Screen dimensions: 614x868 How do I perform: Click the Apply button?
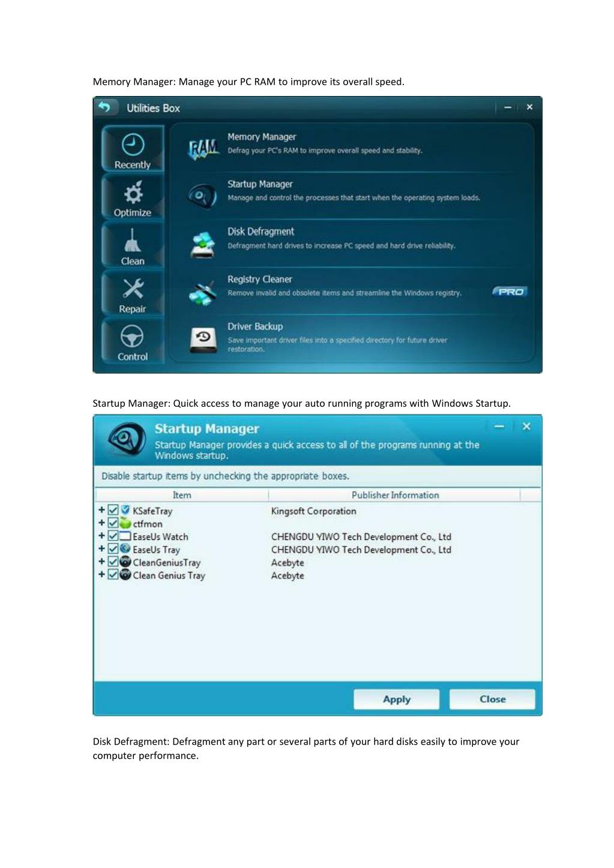click(x=397, y=699)
